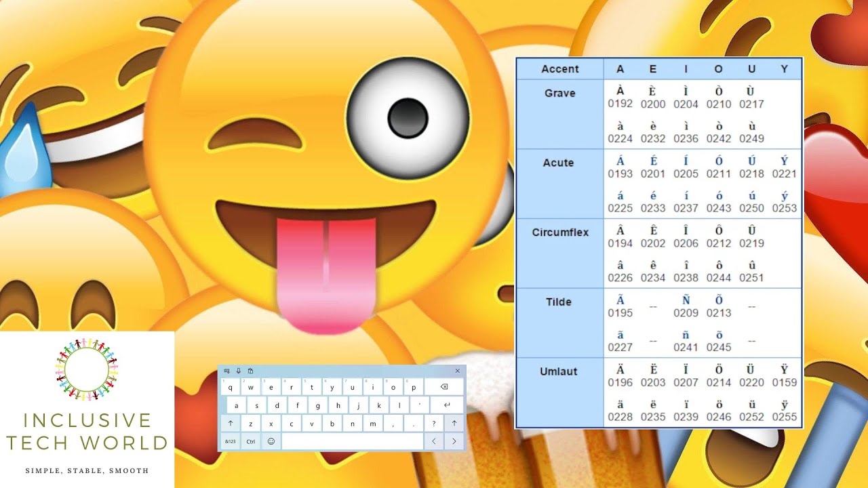This screenshot has width=868, height=488.
Task: Tap the p key
Action: coord(414,386)
